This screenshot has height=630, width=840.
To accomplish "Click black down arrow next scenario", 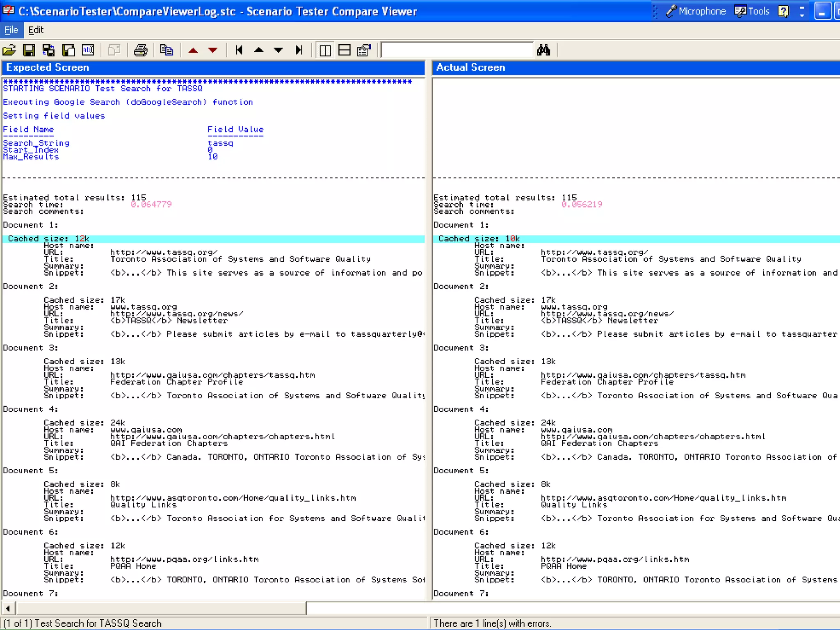I will coord(278,50).
